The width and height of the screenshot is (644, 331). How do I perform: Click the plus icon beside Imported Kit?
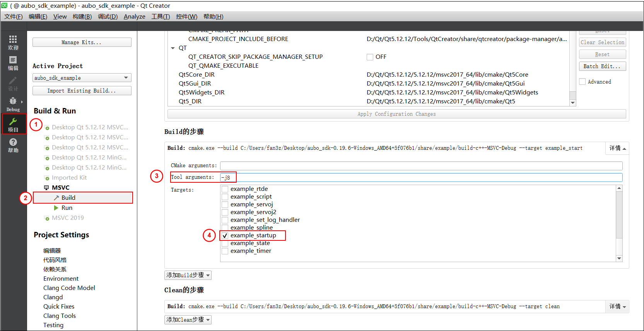47,178
